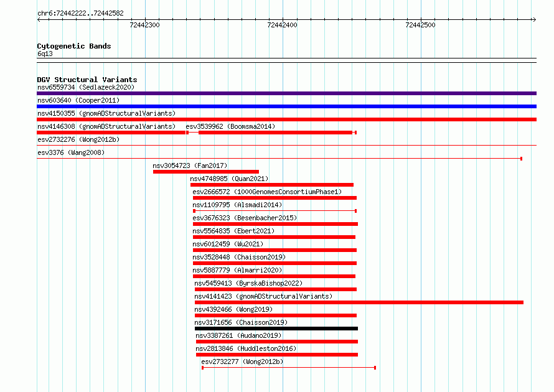Select the black nsv3171656 variant bar
Image resolution: width=554 pixels, height=392 pixels.
276,329
